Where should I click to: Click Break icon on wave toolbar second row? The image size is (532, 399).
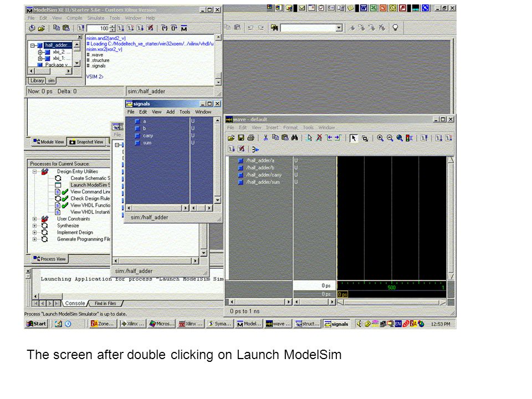tap(241, 149)
